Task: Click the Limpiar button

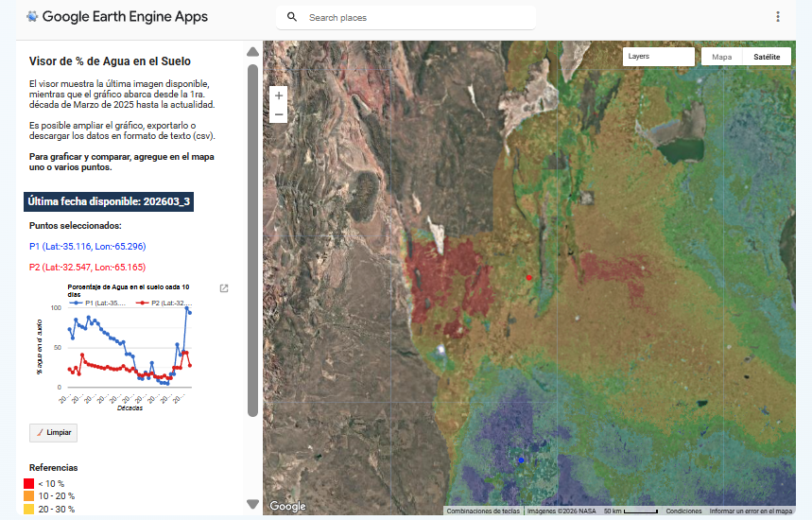Action: 53,432
